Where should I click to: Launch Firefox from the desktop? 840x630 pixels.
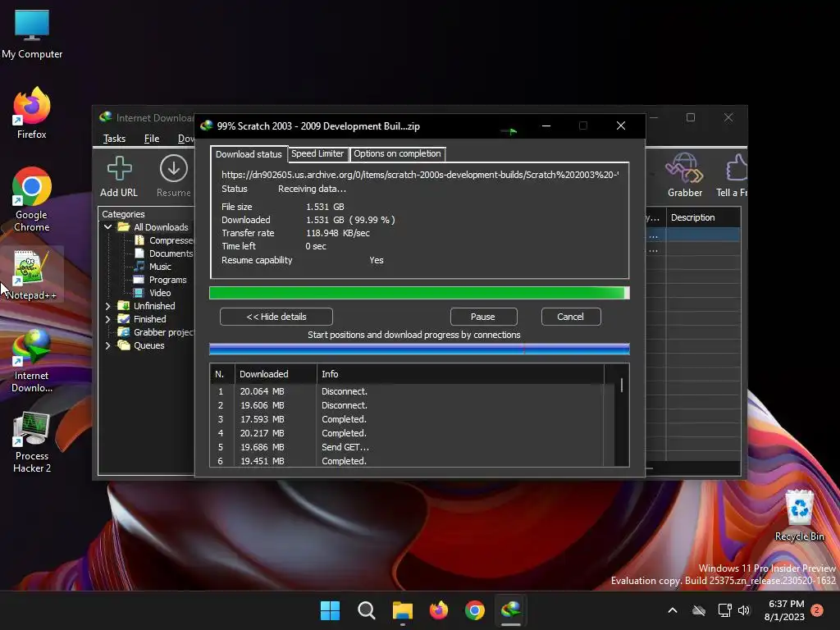[32, 113]
